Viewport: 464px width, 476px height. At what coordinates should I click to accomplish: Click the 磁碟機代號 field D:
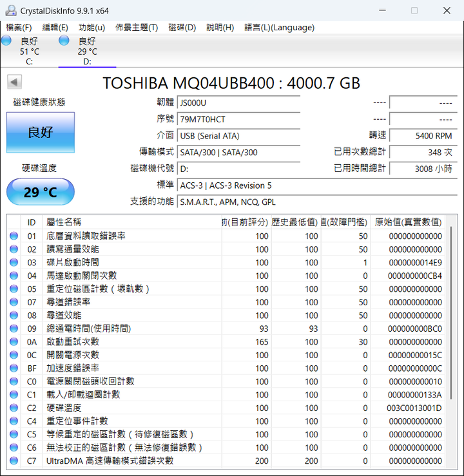[238, 169]
